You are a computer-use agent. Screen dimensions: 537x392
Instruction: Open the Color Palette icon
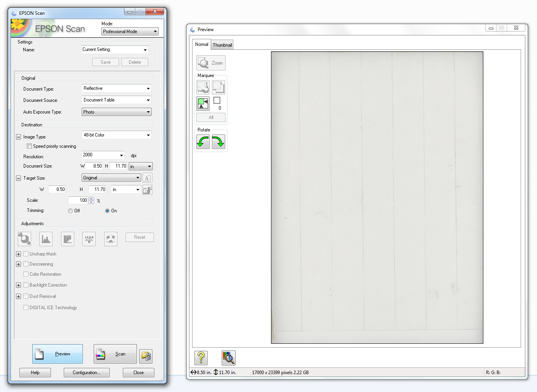point(111,239)
